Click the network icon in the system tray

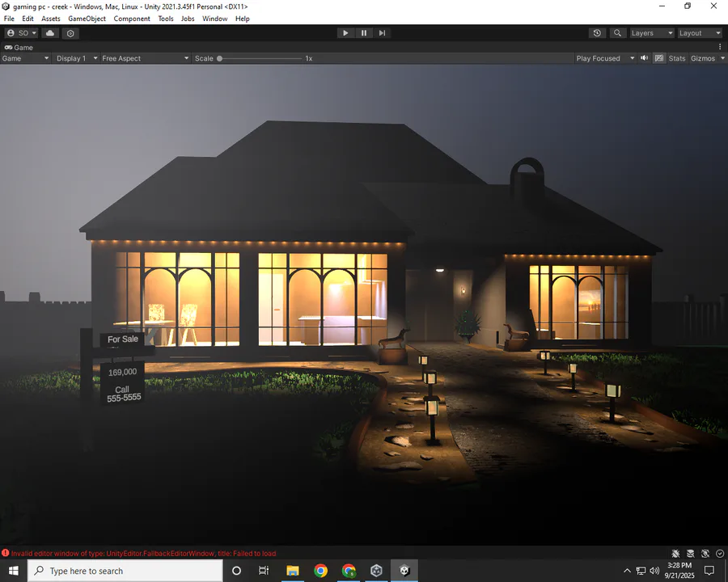coord(641,571)
